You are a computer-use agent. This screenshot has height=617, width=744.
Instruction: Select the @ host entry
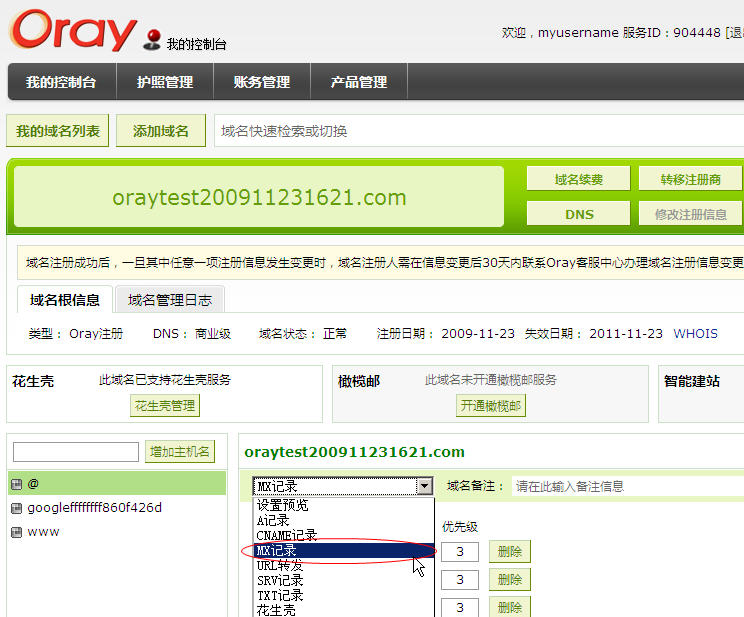(x=117, y=484)
